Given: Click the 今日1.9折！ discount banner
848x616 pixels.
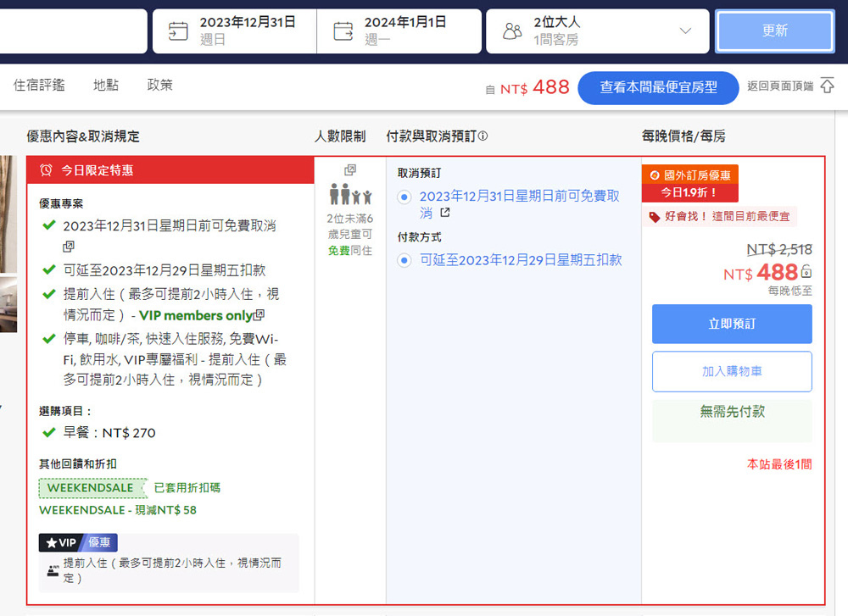Looking at the screenshot, I should (689, 192).
